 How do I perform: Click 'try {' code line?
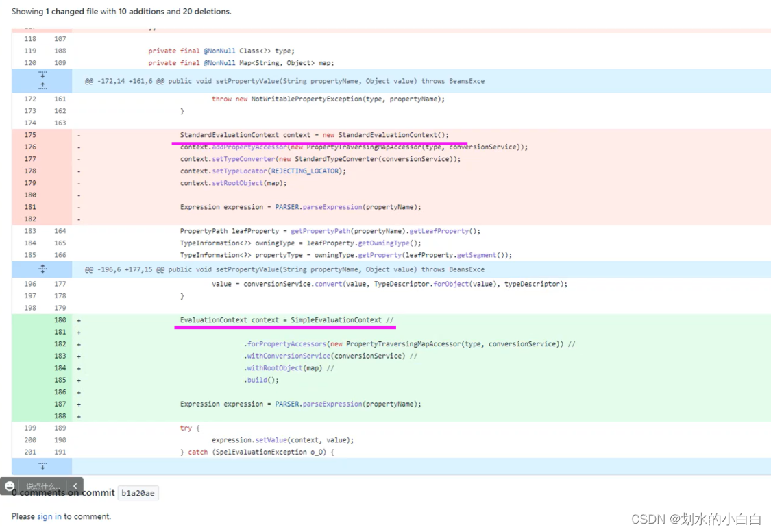point(190,428)
